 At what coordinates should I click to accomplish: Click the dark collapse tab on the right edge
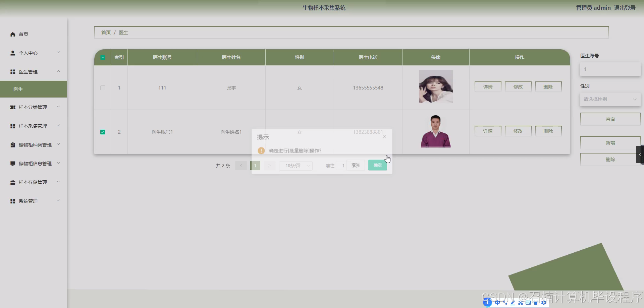tap(640, 155)
